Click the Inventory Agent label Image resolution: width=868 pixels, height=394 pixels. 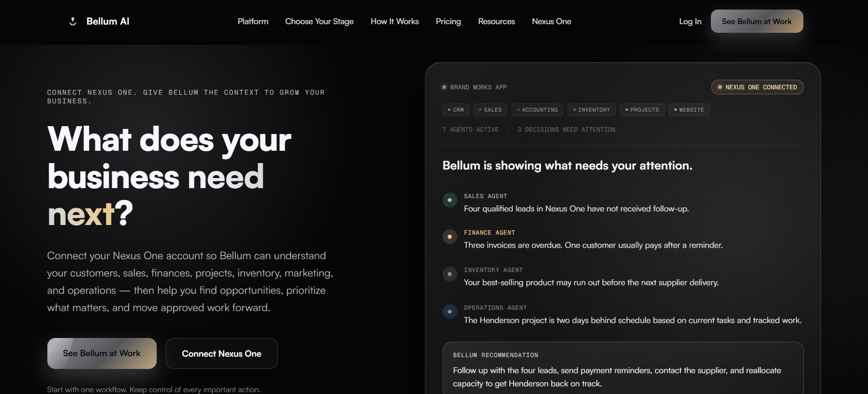493,270
